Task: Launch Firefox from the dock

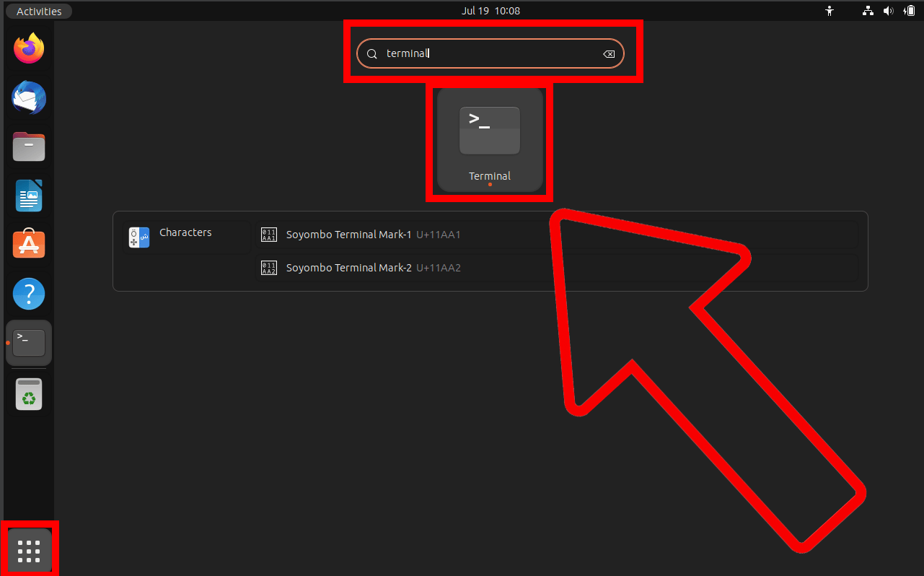Action: (28, 48)
